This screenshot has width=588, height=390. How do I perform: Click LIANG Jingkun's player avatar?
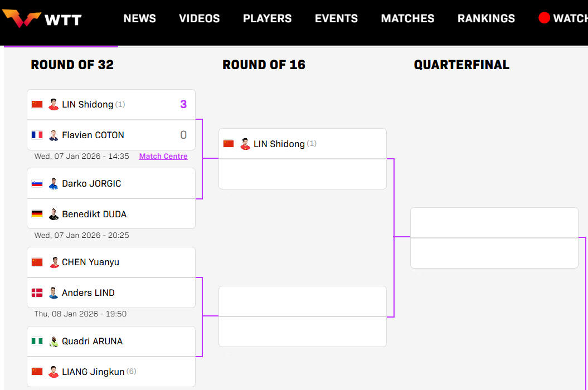click(x=54, y=372)
